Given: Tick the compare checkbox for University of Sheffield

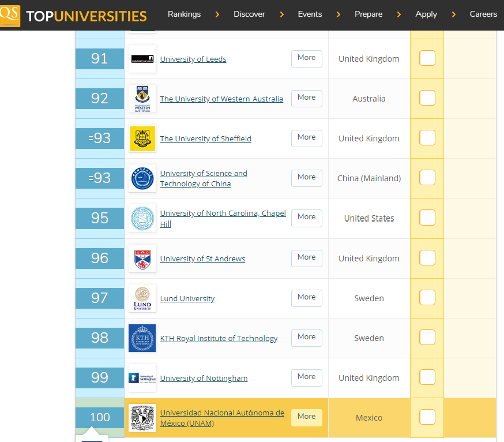Looking at the screenshot, I should [427, 138].
